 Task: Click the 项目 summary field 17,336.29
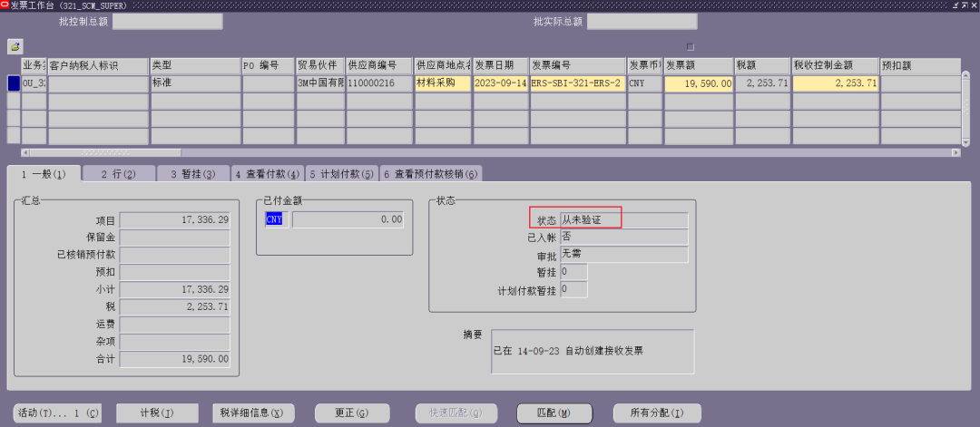tap(174, 220)
